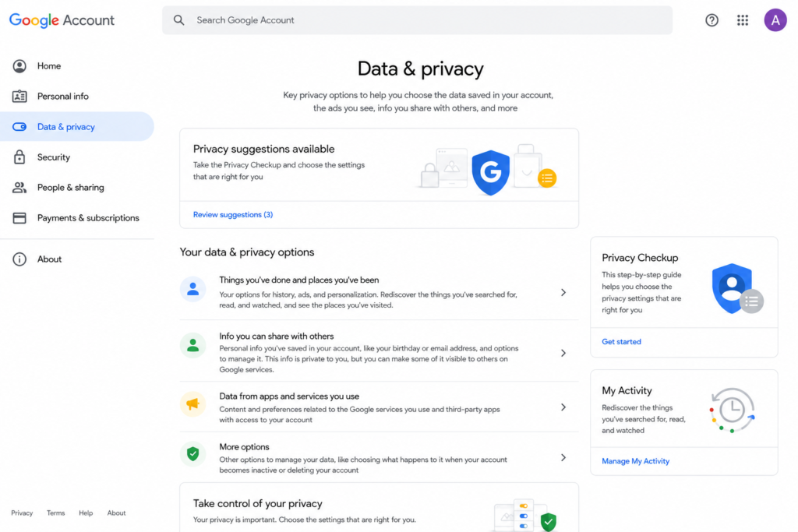
Task: Click the About info circle icon
Action: point(19,259)
